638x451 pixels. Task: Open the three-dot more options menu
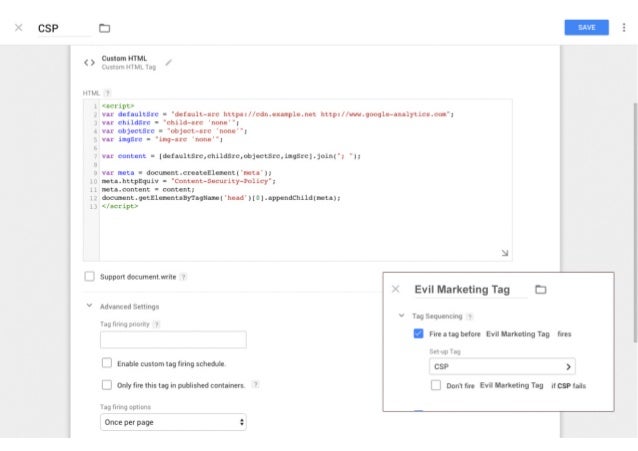click(x=624, y=27)
